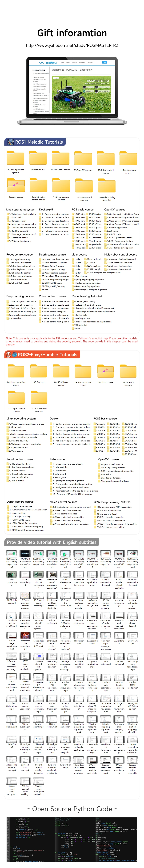Open the 4.Publisher.mp4 video file

[79, 636]
